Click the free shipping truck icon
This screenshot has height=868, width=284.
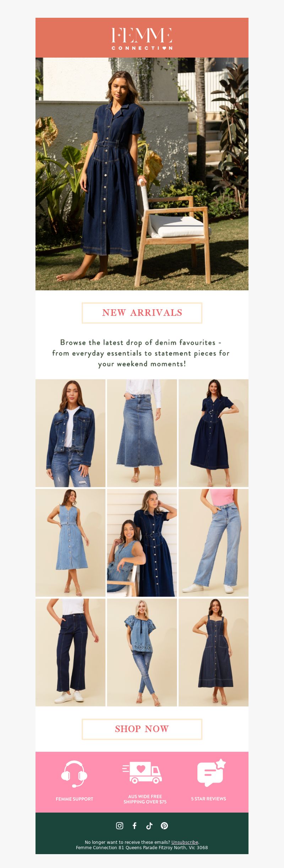tap(142, 772)
